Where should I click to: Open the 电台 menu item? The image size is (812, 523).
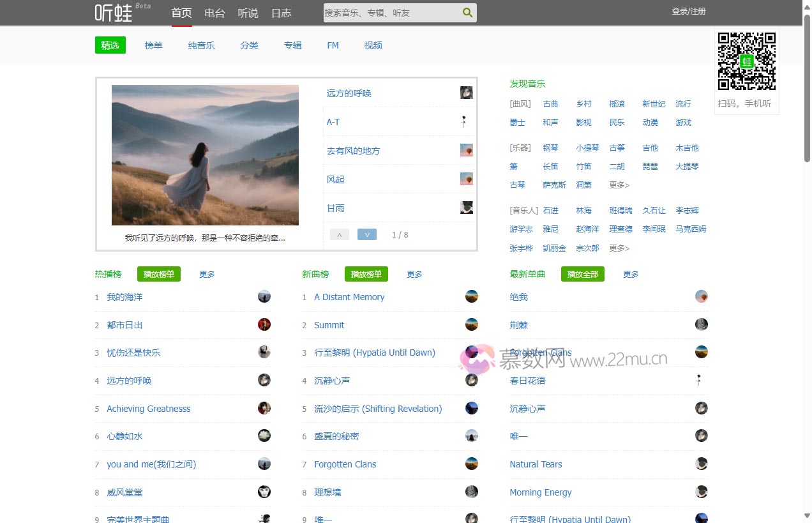214,12
